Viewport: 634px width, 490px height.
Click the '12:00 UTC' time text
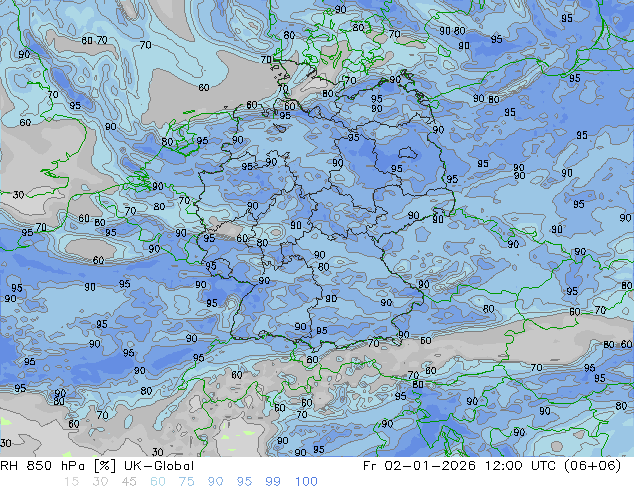click(x=520, y=466)
